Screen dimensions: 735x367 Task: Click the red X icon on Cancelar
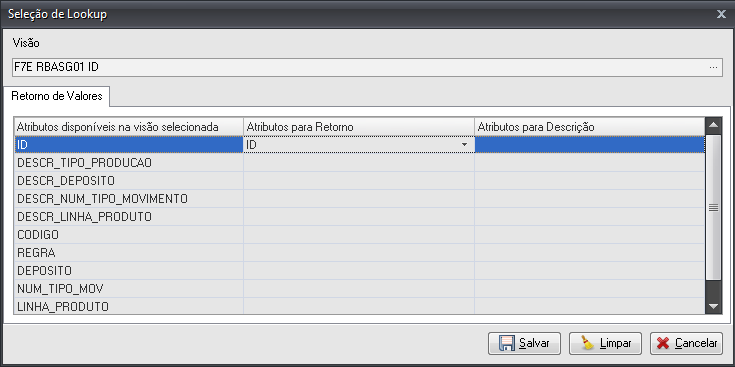coord(663,343)
